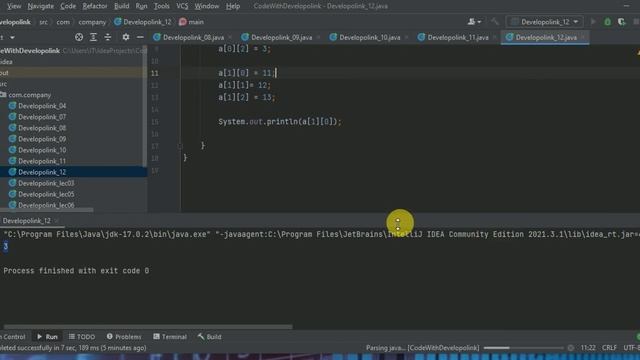Open the Window menu
Screen dimensions: 640x360
pos(207,6)
